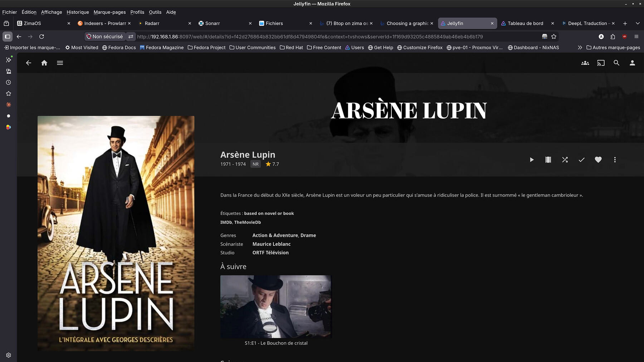Play the Arsène Lupin series
This screenshot has width=644, height=362.
pyautogui.click(x=532, y=160)
